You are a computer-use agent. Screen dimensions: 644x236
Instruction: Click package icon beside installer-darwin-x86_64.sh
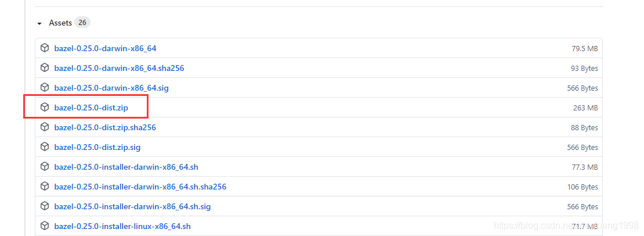point(44,166)
